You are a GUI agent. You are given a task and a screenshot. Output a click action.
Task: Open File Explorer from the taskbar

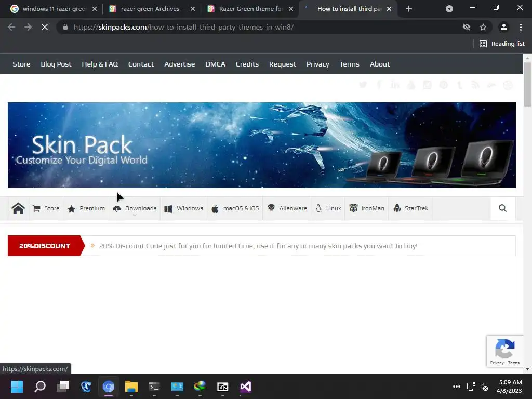(131, 387)
